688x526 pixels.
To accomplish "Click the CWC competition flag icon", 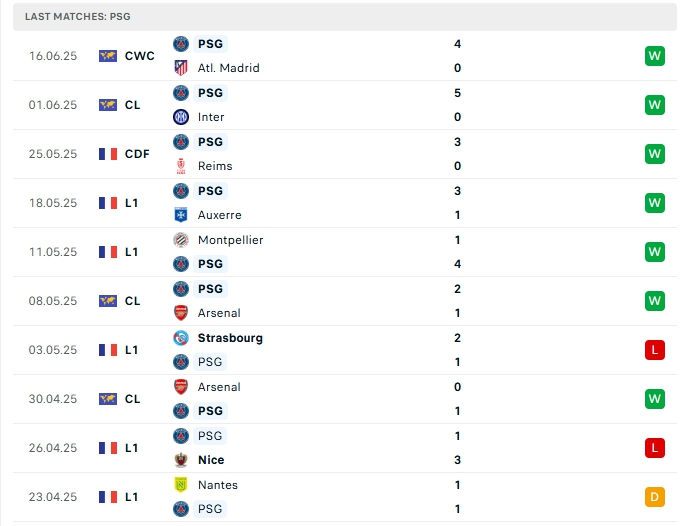I will click(108, 56).
